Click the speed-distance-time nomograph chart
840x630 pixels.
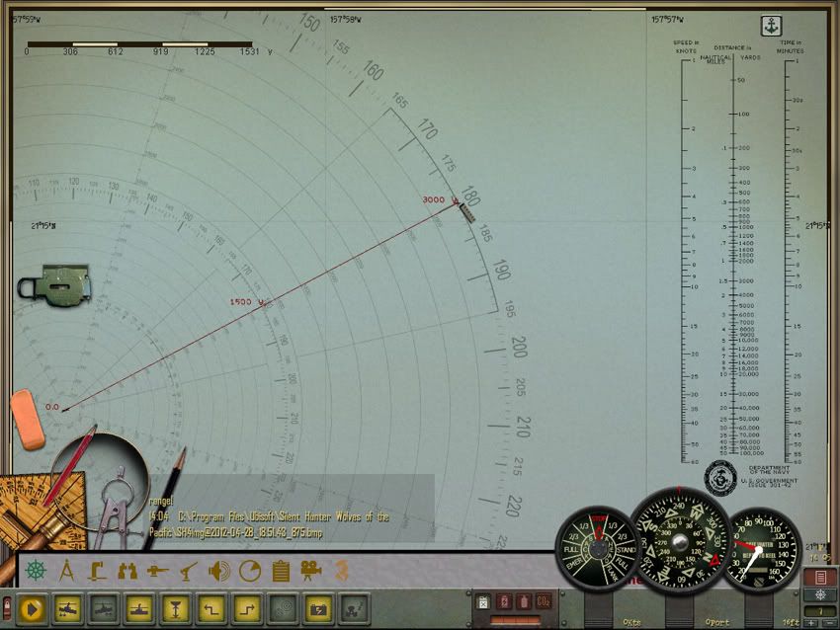pos(739,256)
